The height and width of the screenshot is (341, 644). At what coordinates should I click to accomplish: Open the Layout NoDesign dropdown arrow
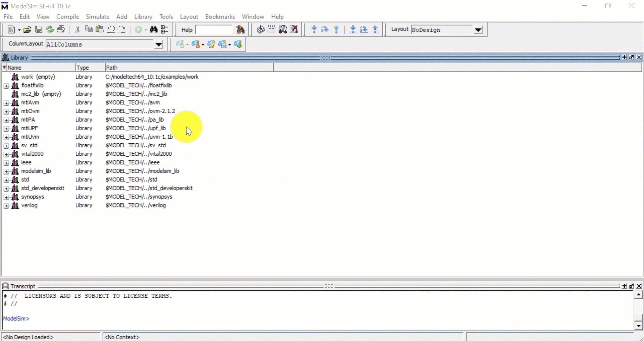478,30
